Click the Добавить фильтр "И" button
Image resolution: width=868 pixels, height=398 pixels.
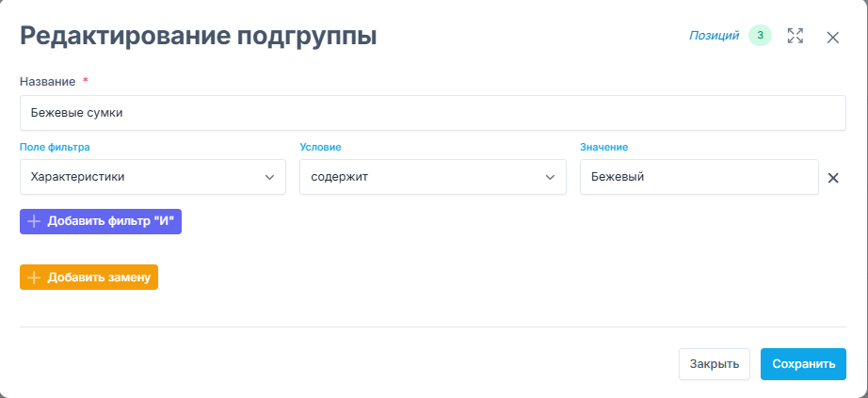101,221
